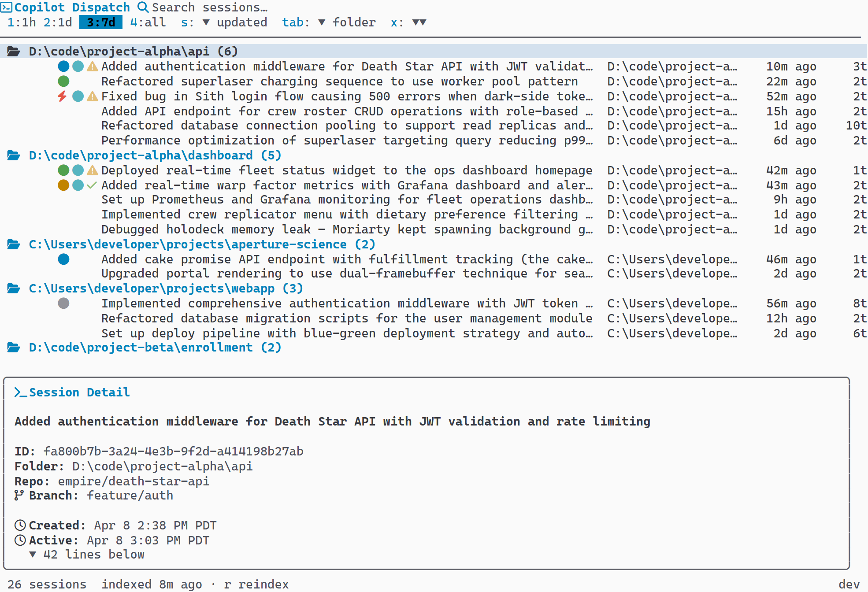Viewport: 868px width, 592px height.
Task: Click the clock icon next to Active
Action: pyautogui.click(x=20, y=540)
